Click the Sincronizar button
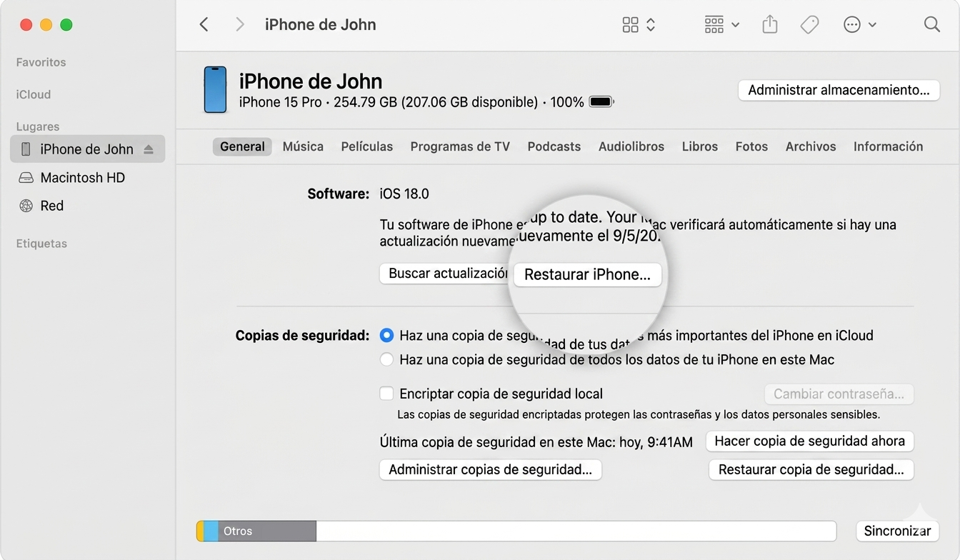The height and width of the screenshot is (560, 960). point(897,531)
